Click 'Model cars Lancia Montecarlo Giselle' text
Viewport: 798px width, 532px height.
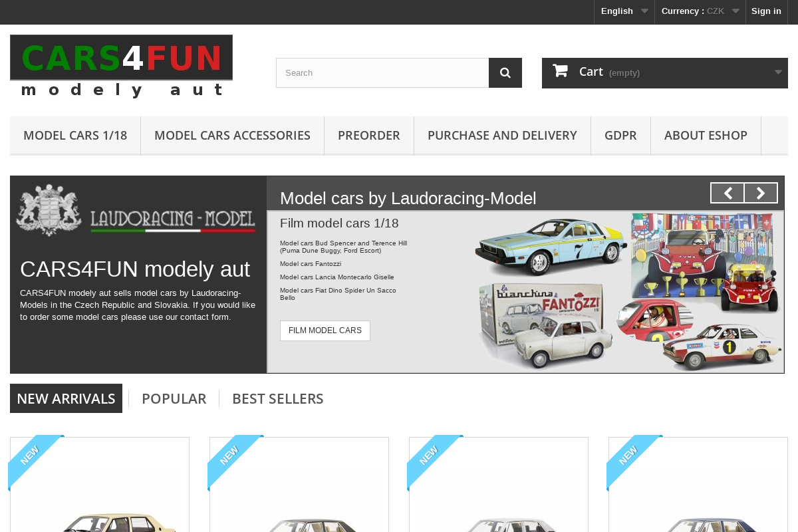[x=337, y=277]
